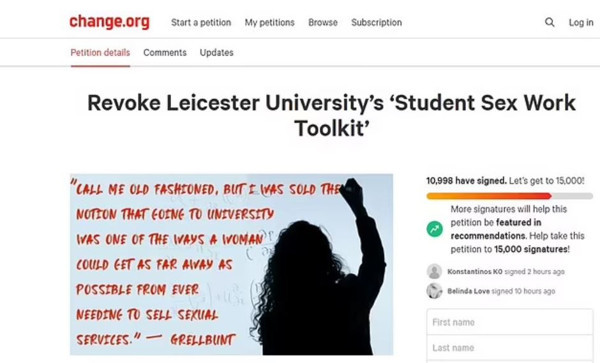Focus the First name field
Screen dimensions: 600x363
click(510, 322)
